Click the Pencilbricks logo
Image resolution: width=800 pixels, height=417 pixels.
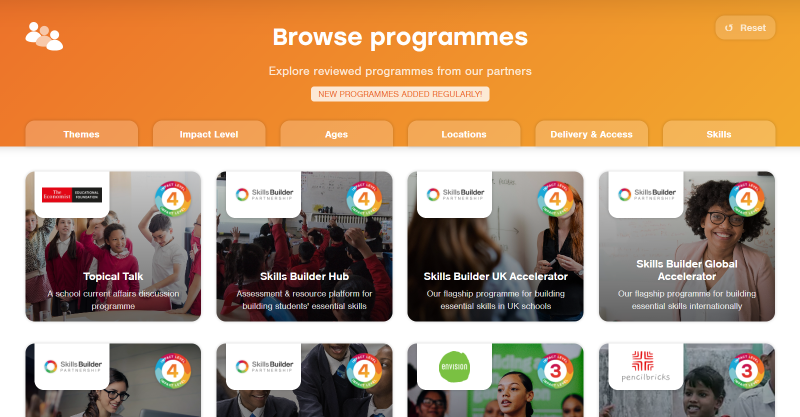click(645, 366)
